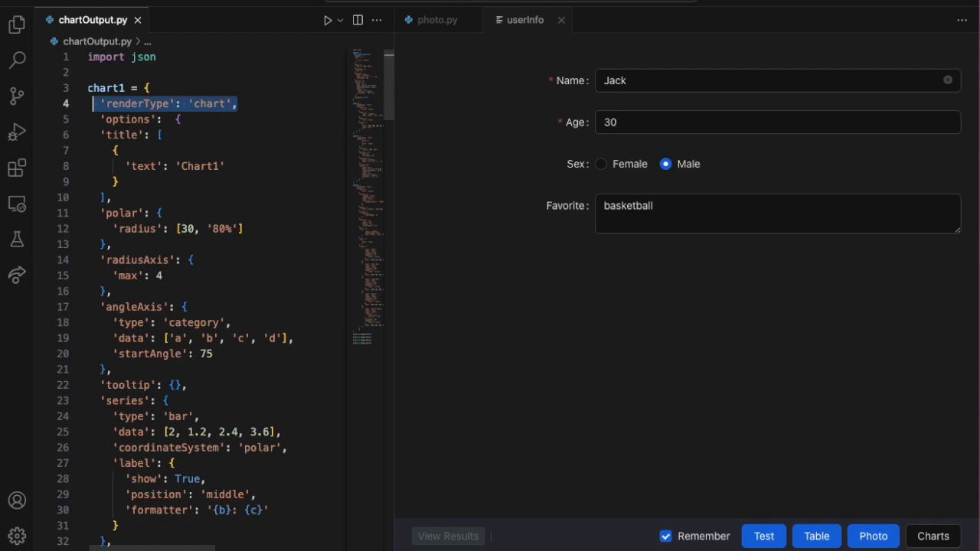Click the 'title': [ code line
Screen dimensions: 980x551
(x=131, y=135)
